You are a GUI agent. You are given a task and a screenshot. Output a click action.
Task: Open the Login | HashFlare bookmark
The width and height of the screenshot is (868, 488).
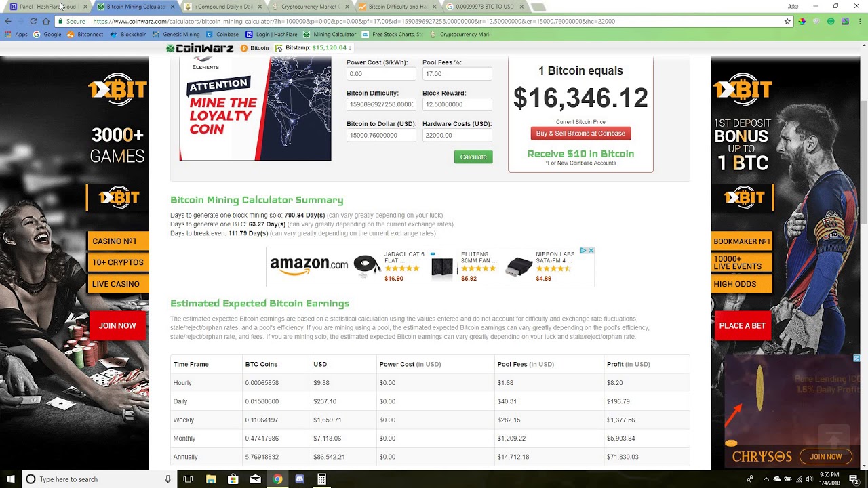coord(271,34)
